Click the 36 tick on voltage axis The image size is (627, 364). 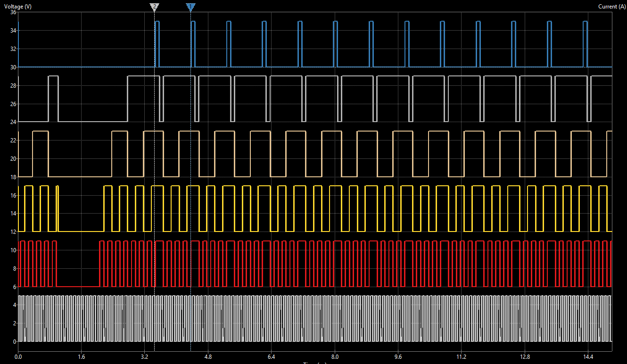(x=13, y=12)
